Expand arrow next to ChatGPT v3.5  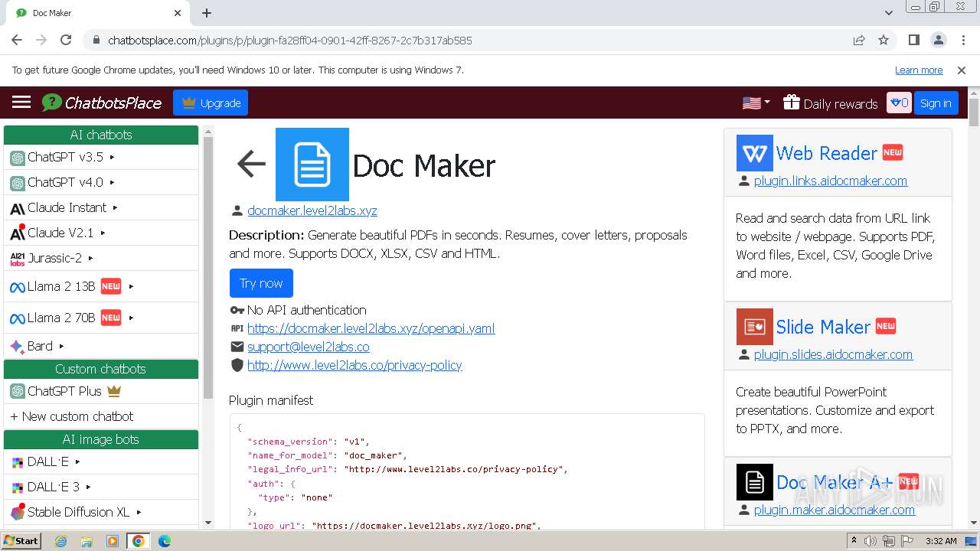(112, 157)
